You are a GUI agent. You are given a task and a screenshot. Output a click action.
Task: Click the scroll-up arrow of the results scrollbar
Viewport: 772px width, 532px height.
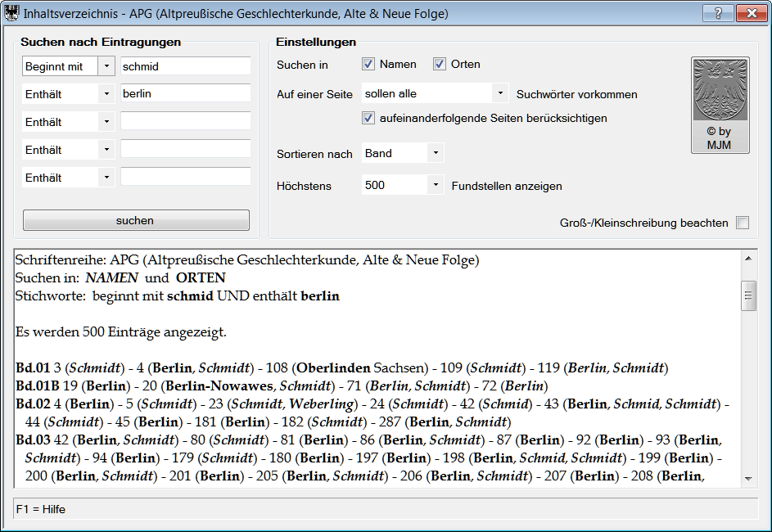pos(748,257)
